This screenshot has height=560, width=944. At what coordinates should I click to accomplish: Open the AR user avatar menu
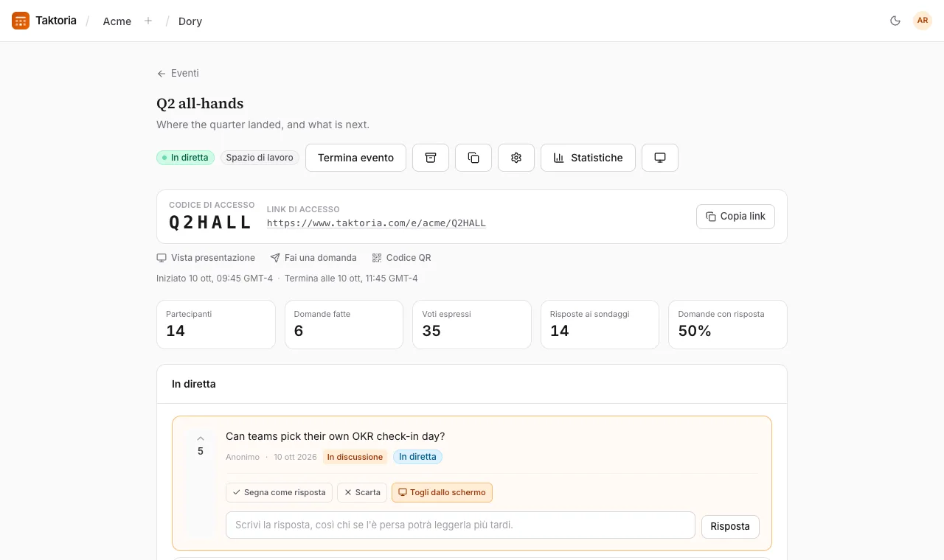tap(923, 21)
